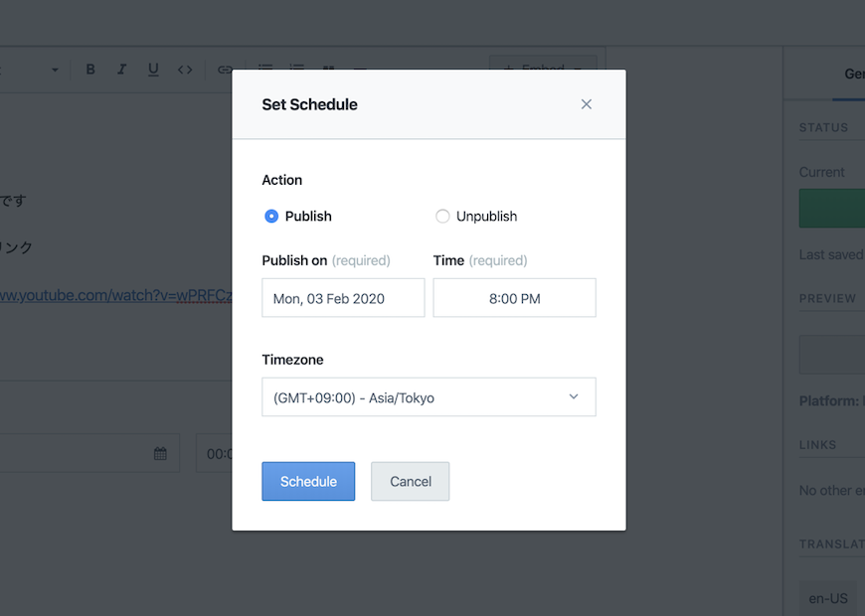865x616 pixels.
Task: Toggle Bold formatting in editor toolbar
Action: pyautogui.click(x=90, y=70)
